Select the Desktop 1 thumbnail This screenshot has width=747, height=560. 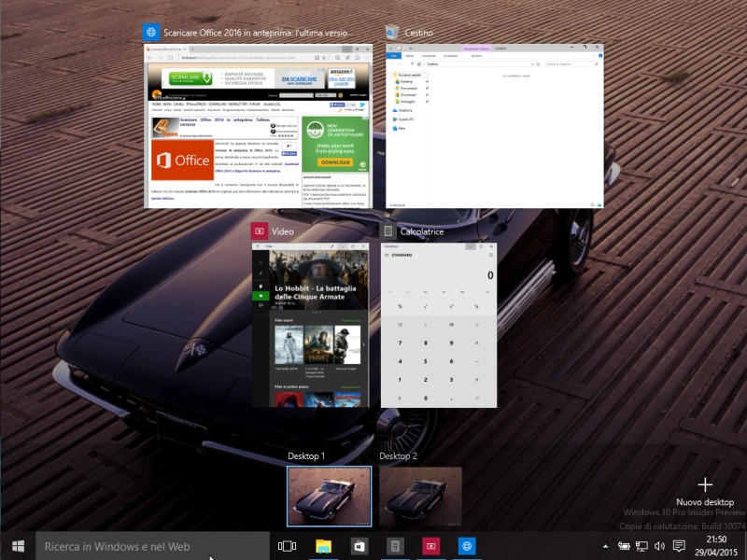pyautogui.click(x=329, y=497)
